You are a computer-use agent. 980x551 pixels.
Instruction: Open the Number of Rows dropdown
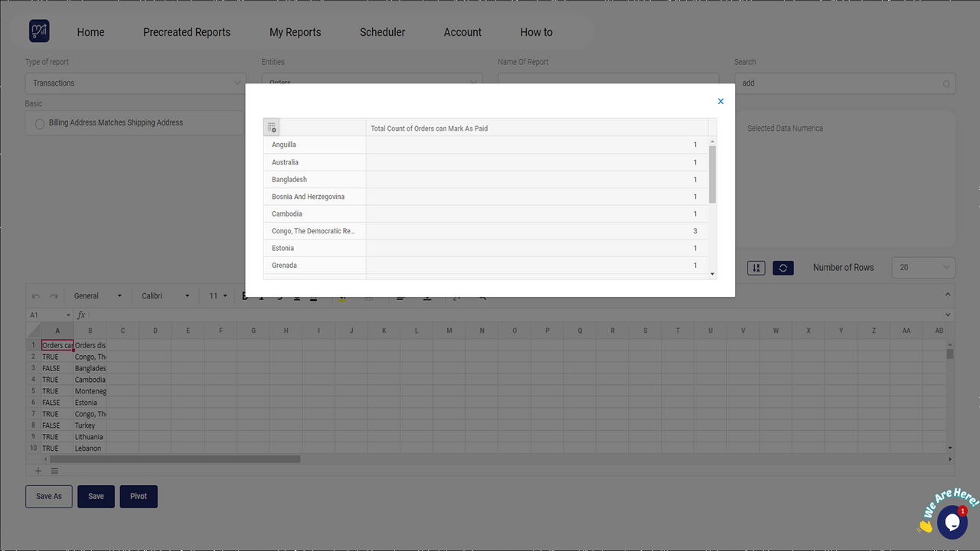[x=923, y=268]
